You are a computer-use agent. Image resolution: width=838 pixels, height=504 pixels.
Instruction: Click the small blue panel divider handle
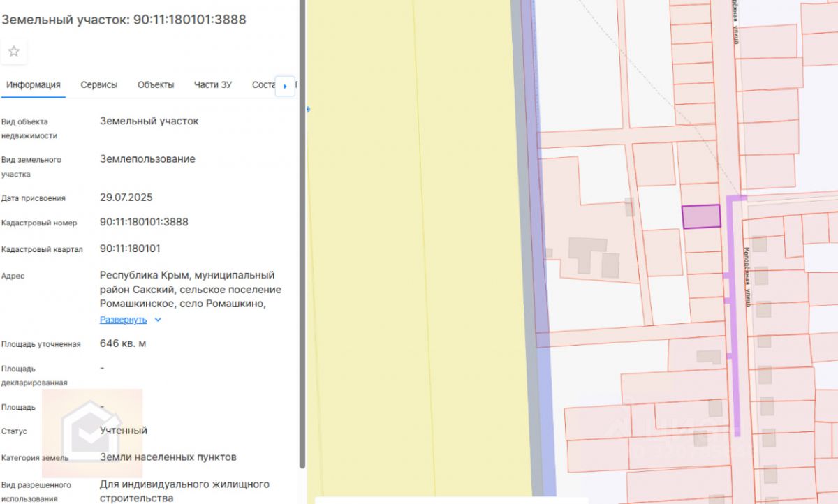pos(309,109)
